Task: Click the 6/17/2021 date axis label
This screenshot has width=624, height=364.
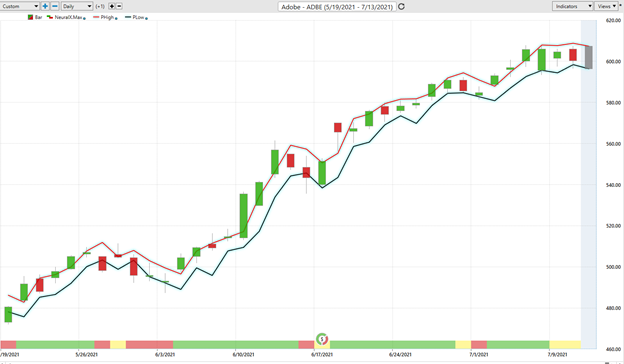Action: pos(322,354)
